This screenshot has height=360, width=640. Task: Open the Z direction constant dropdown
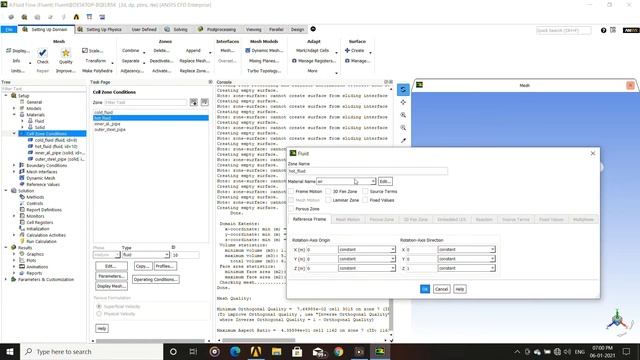(467, 268)
